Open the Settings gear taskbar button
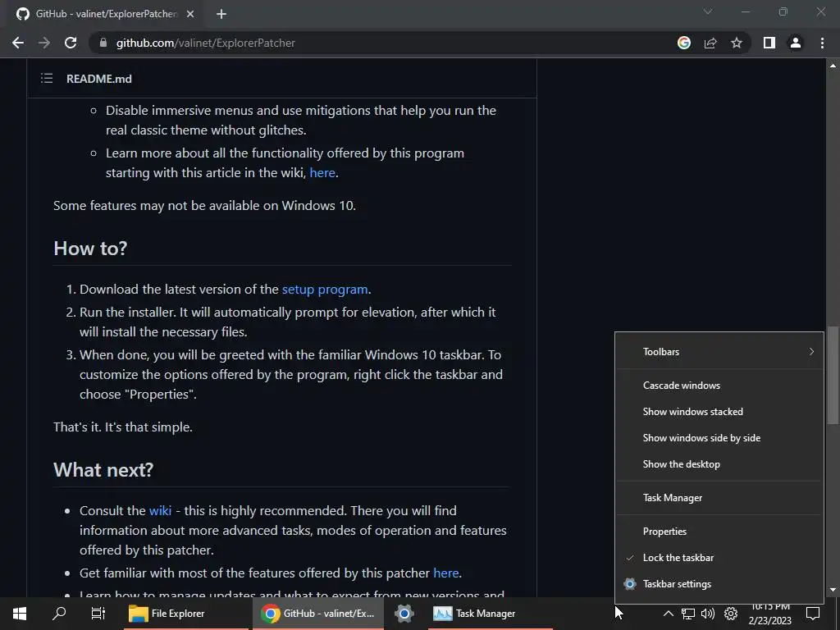Viewport: 840px width, 630px height. coord(404,614)
